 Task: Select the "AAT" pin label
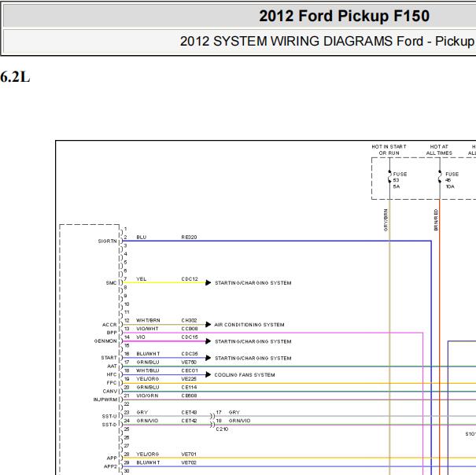[112, 366]
